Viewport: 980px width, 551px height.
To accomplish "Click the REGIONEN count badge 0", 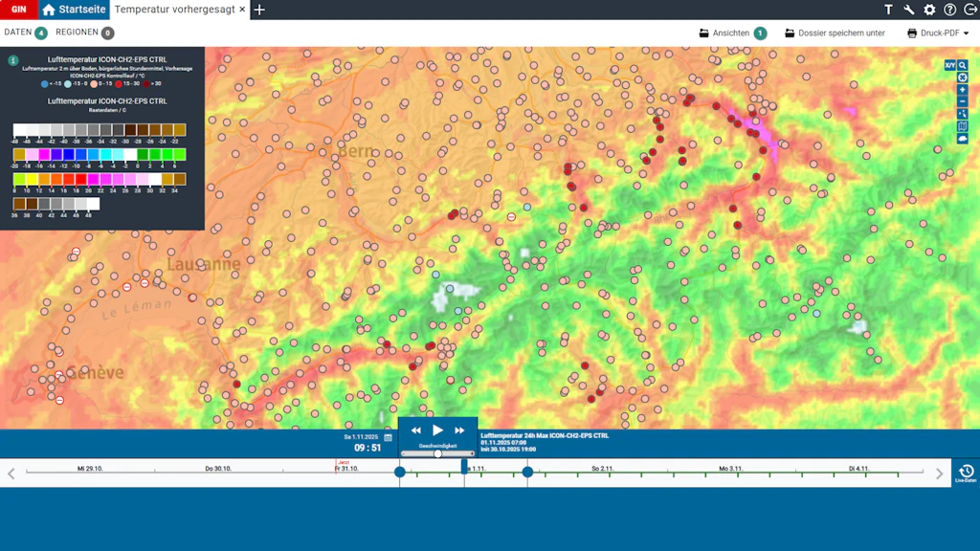I will click(107, 33).
